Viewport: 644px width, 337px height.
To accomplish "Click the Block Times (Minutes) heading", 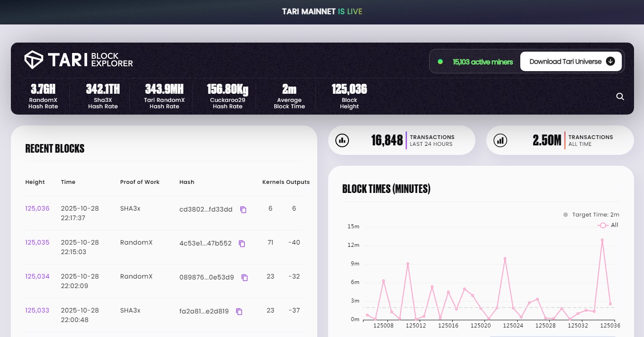I will click(x=386, y=189).
